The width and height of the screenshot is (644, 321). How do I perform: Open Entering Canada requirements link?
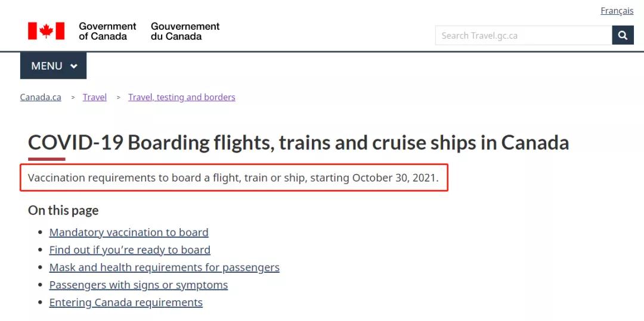coord(126,303)
